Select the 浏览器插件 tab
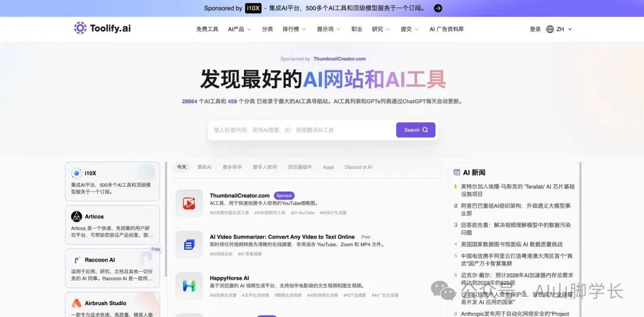 [300, 167]
